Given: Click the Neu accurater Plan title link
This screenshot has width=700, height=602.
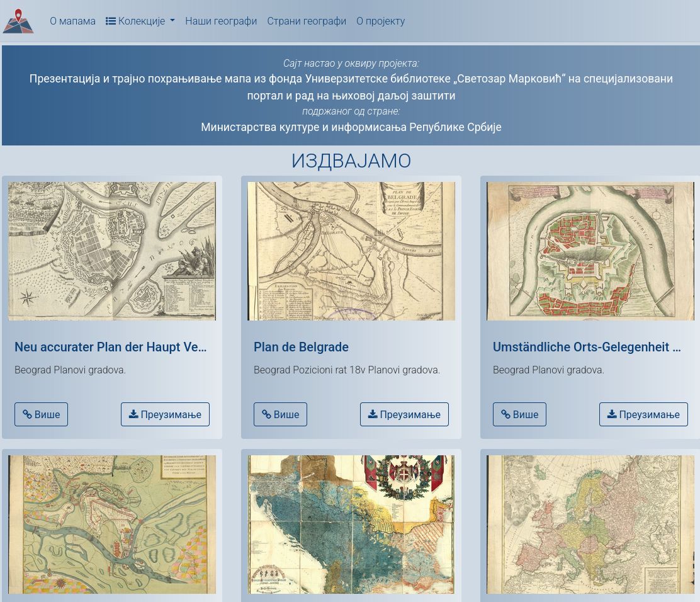Looking at the screenshot, I should pyautogui.click(x=110, y=347).
